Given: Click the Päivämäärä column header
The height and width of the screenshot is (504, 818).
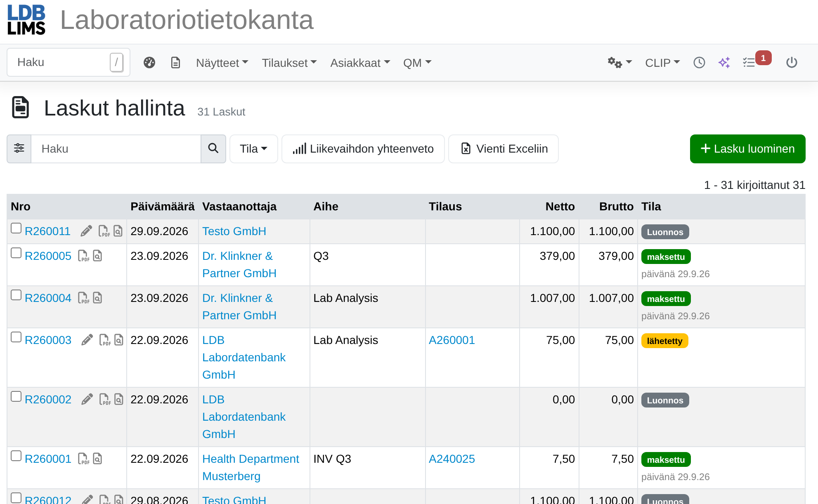Looking at the screenshot, I should (x=163, y=207).
